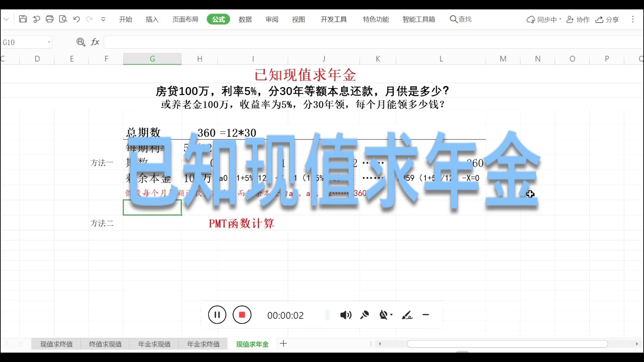Stop the screen recording
Screen dimensions: 644x362
(242, 315)
